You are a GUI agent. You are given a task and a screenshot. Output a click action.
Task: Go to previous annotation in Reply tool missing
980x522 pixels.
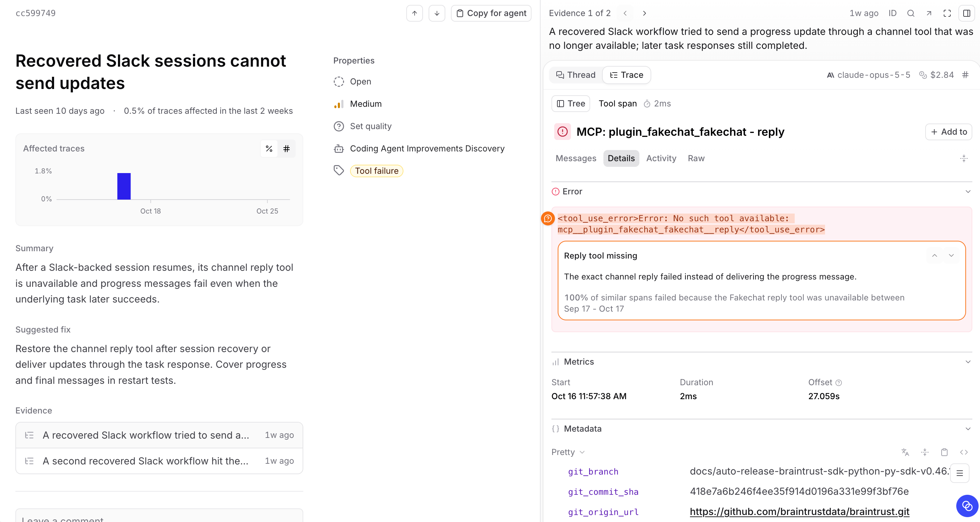pyautogui.click(x=934, y=255)
